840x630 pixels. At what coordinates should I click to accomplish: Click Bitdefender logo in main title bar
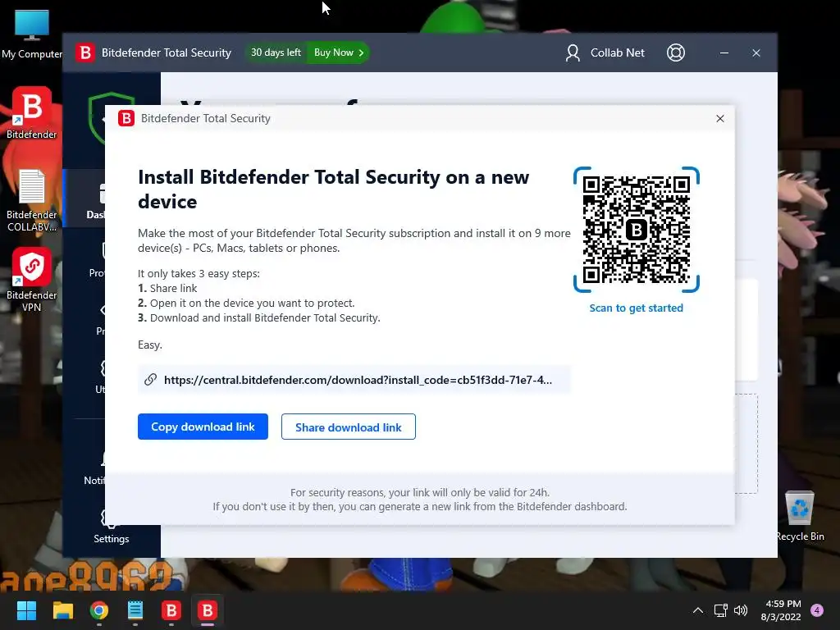(x=84, y=52)
